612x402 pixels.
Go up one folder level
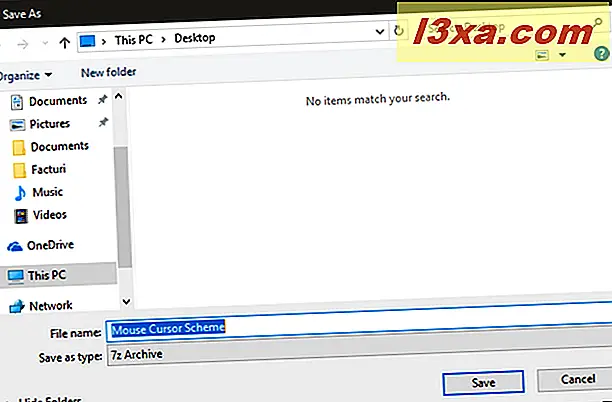64,43
